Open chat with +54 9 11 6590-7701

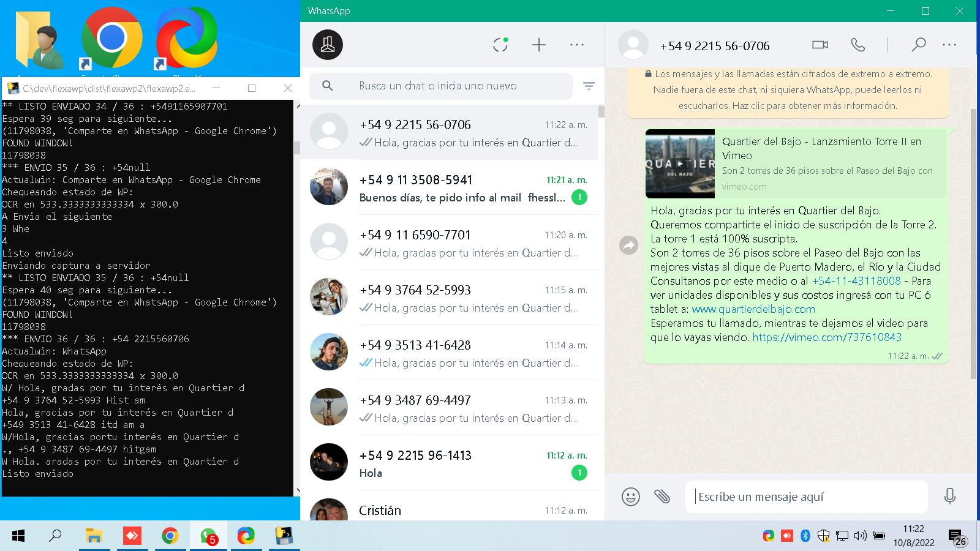(449, 242)
